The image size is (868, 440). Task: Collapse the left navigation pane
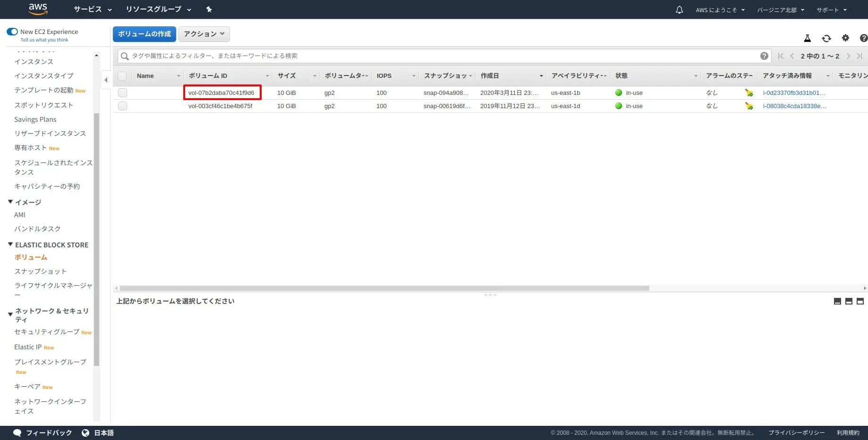coord(106,80)
